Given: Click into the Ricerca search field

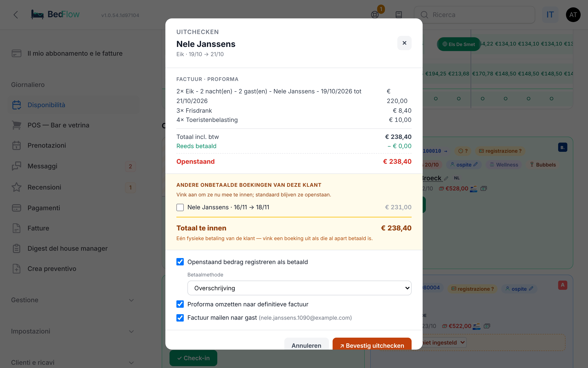Looking at the screenshot, I should tap(474, 14).
